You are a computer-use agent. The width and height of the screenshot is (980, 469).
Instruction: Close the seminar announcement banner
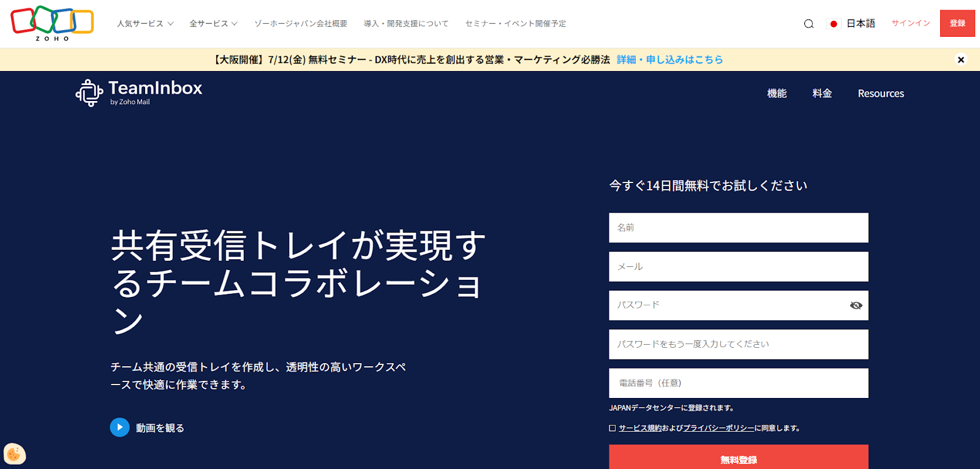click(x=961, y=59)
